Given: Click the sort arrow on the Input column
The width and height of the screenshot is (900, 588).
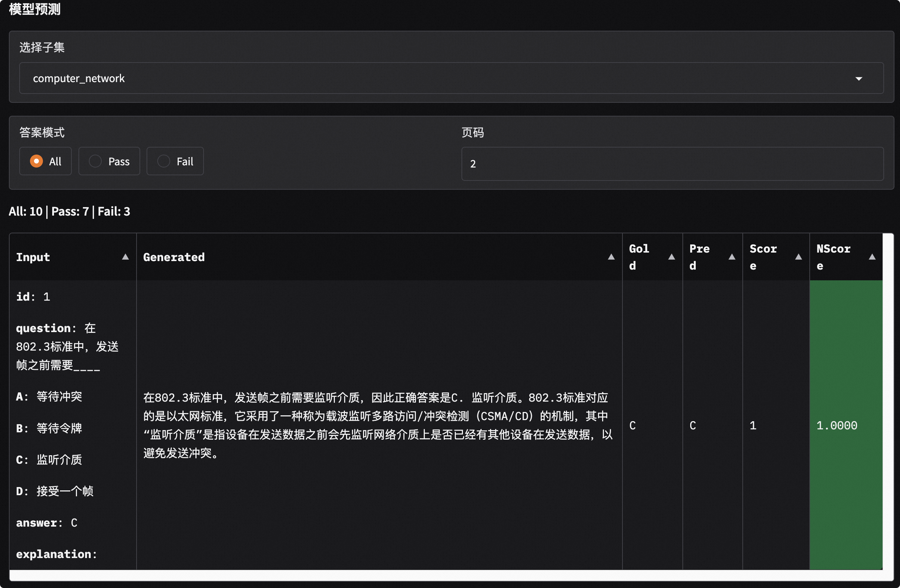Looking at the screenshot, I should 125,257.
